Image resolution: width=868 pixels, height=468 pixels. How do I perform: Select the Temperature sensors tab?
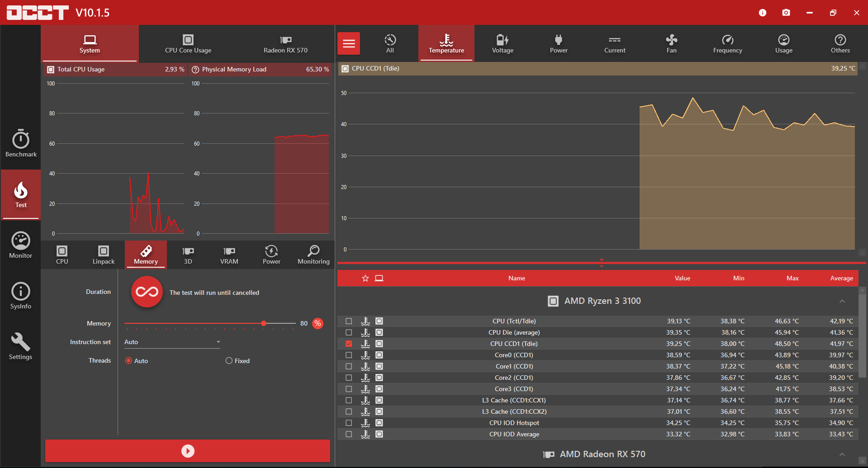point(446,43)
